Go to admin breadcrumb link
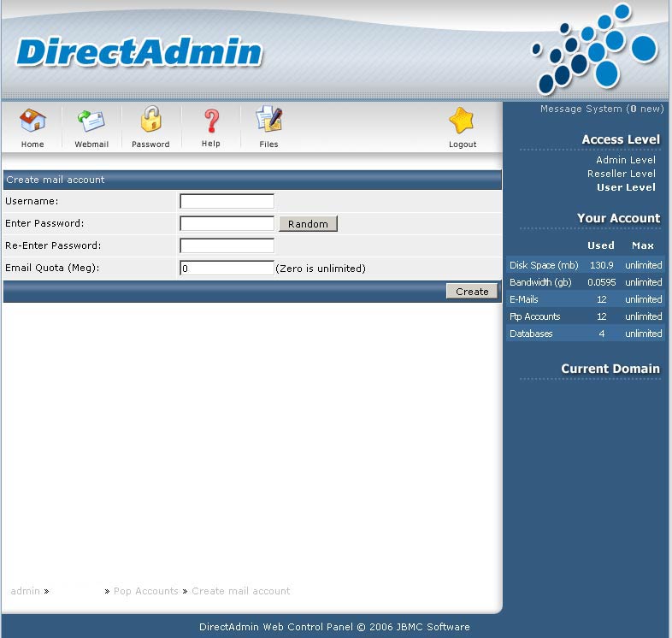This screenshot has width=672, height=638. 25,591
